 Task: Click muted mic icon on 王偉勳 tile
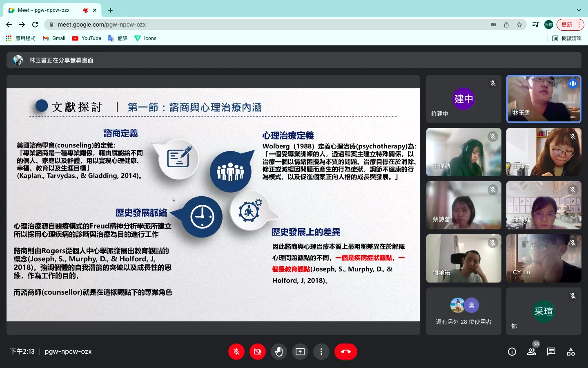pyautogui.click(x=493, y=137)
